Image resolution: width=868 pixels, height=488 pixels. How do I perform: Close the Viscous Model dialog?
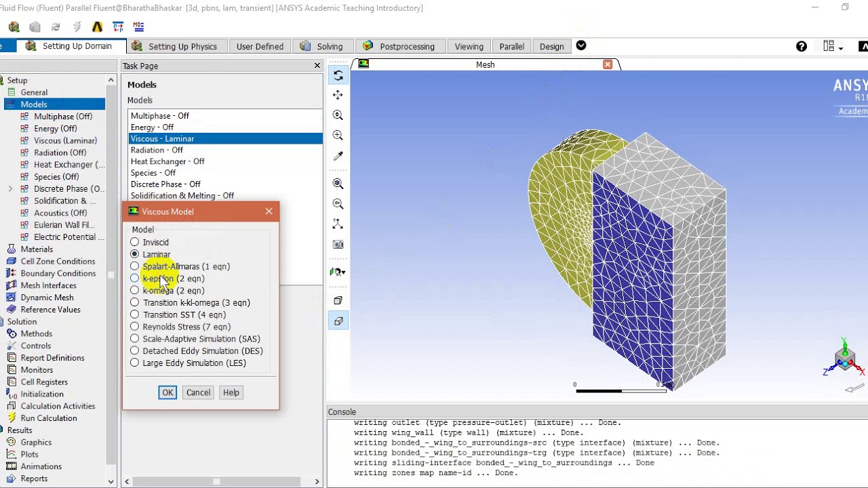(x=269, y=211)
